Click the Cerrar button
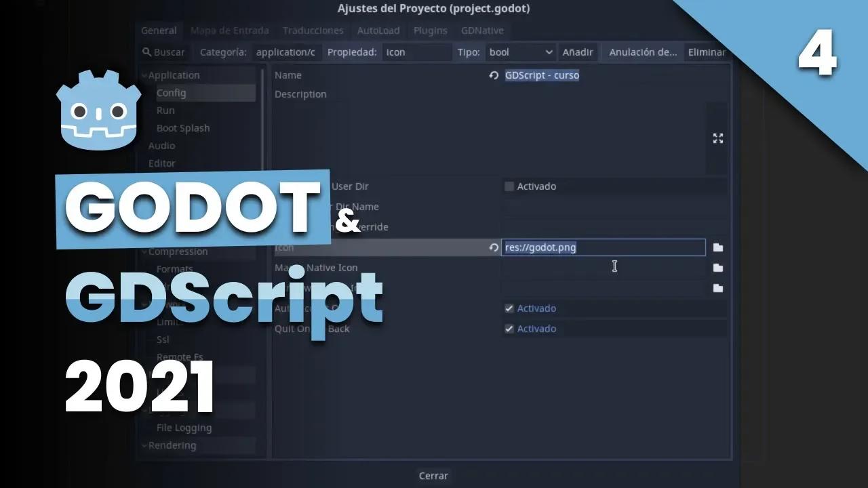 pos(433,475)
